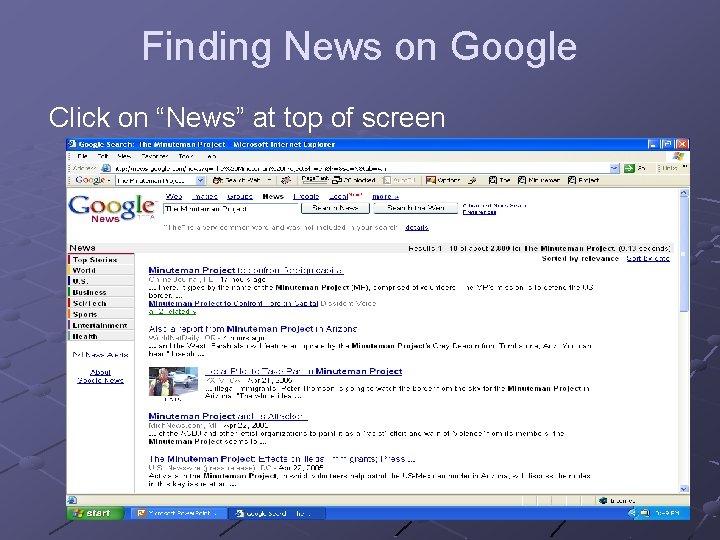Open the address bar dropdown arrow

click(614, 168)
